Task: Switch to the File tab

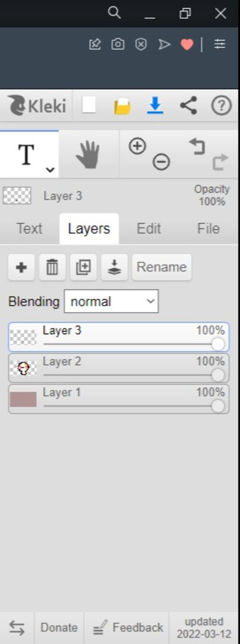Action: coord(208,228)
